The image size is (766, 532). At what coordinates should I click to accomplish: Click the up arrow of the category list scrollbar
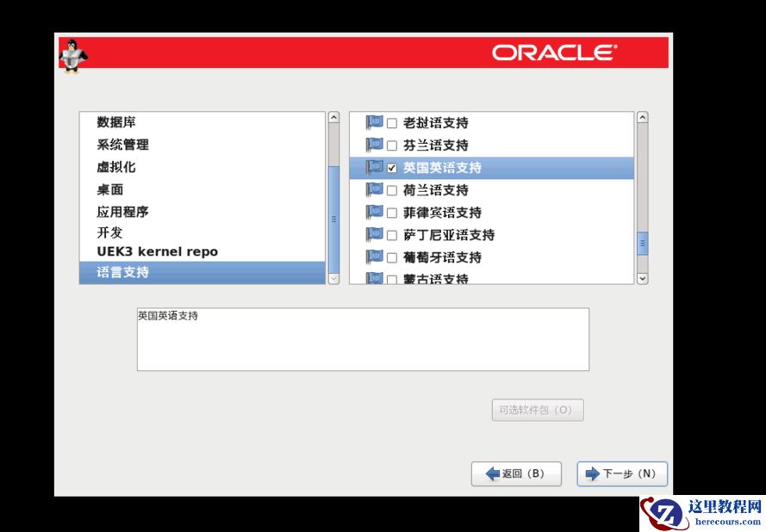tap(333, 118)
